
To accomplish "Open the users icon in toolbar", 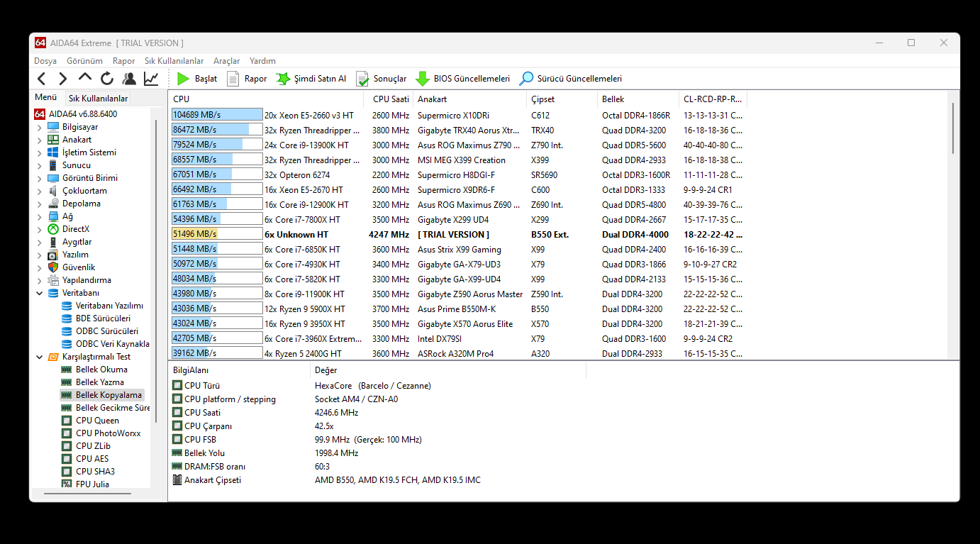I will 129,79.
